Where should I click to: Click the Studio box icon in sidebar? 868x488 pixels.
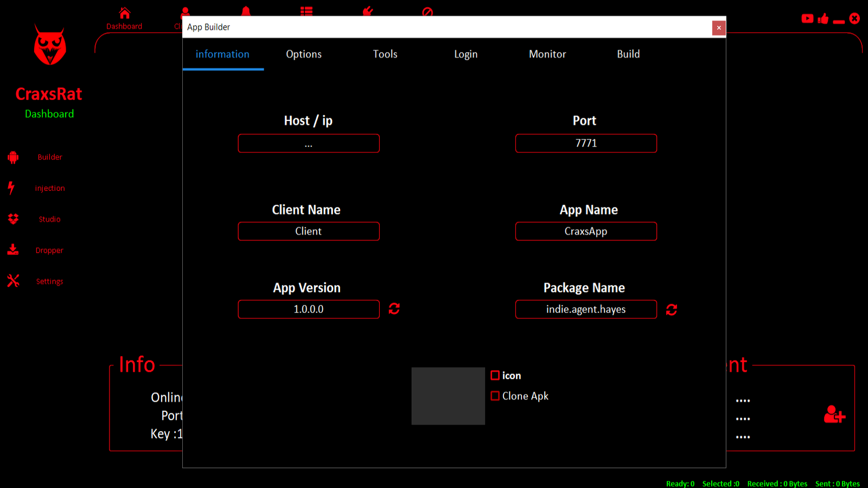tap(14, 219)
